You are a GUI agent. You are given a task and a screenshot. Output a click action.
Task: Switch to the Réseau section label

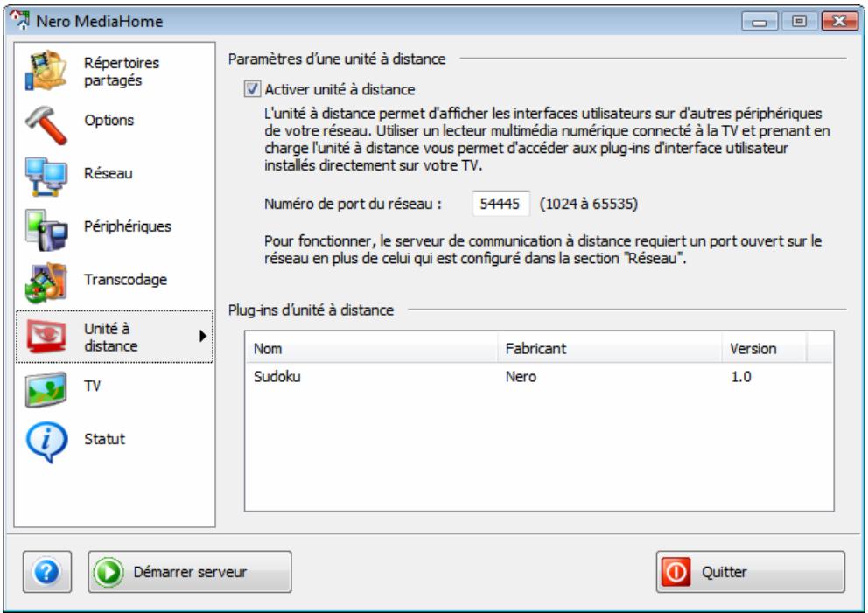click(x=108, y=173)
